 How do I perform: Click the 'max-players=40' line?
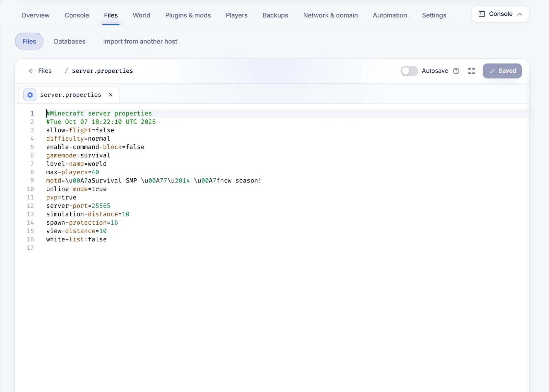click(x=73, y=172)
